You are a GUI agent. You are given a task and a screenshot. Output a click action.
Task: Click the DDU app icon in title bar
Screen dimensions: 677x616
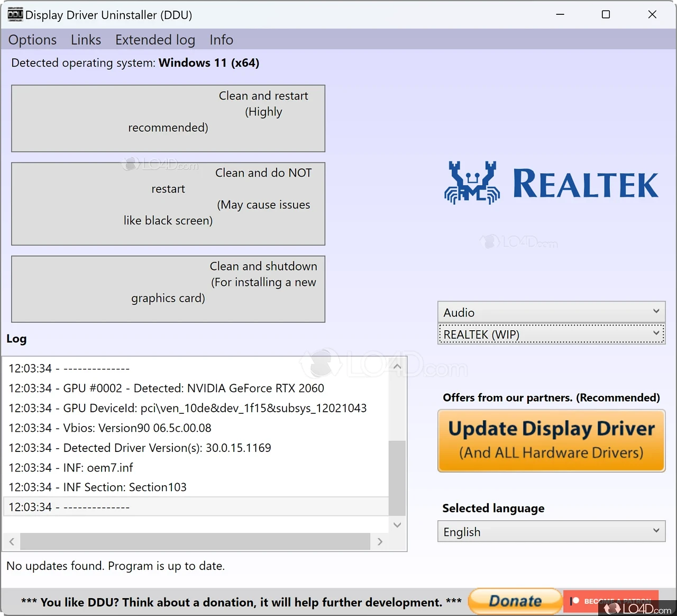15,14
